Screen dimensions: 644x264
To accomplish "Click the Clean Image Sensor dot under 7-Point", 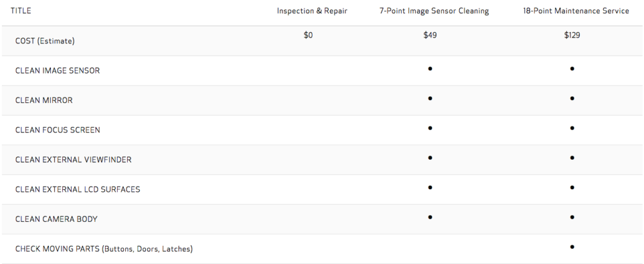I will click(x=430, y=69).
